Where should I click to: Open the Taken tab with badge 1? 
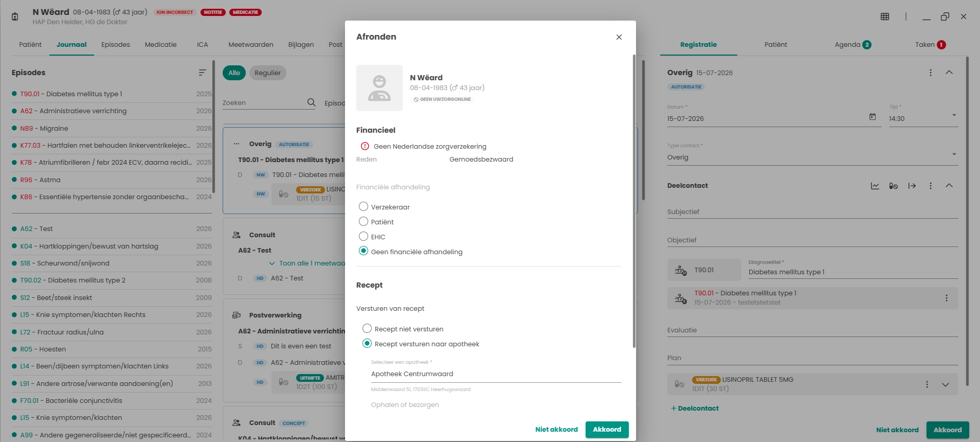coord(930,45)
